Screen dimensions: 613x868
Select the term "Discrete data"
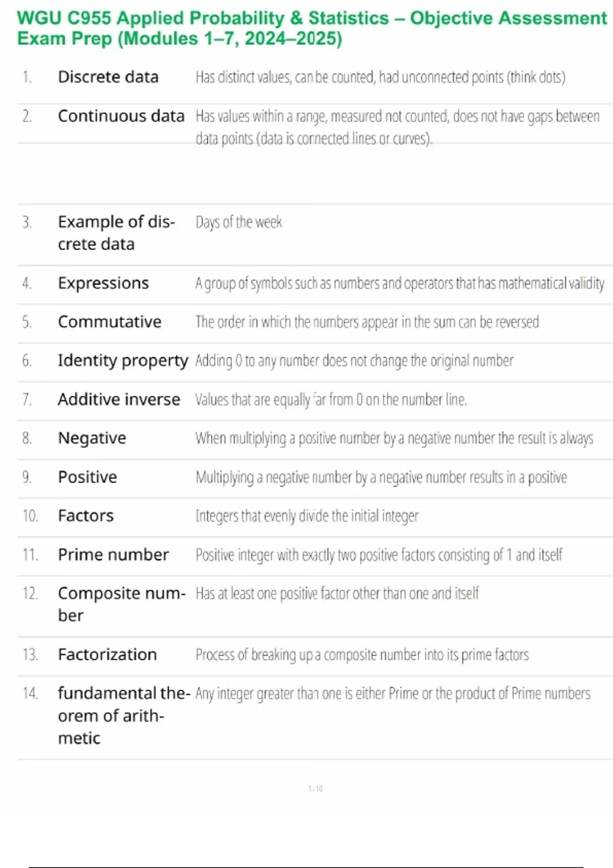click(x=108, y=77)
